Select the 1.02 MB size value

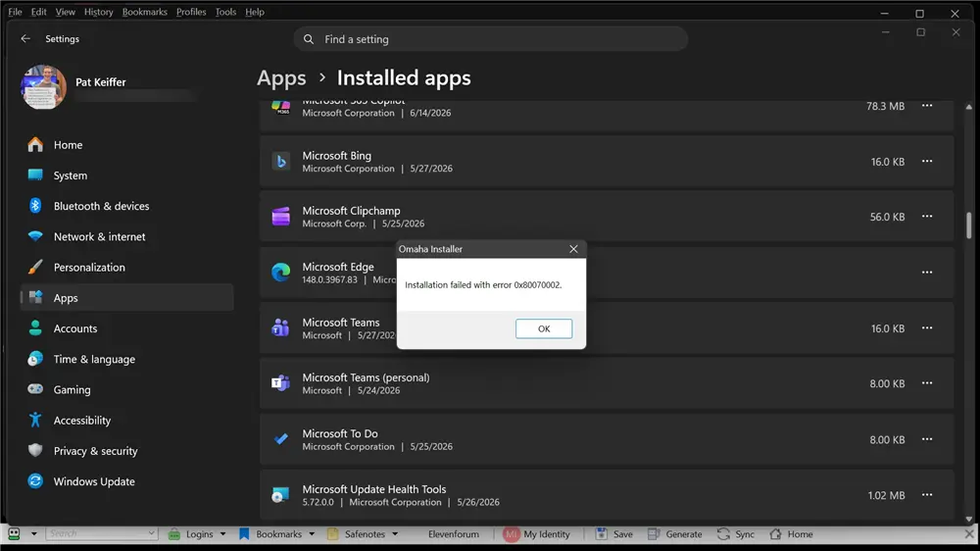[x=886, y=495]
